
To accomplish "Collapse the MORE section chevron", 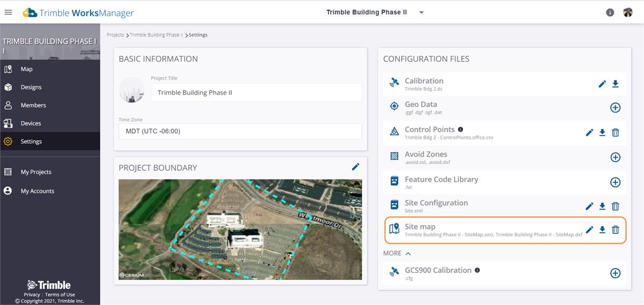I will pos(408,253).
